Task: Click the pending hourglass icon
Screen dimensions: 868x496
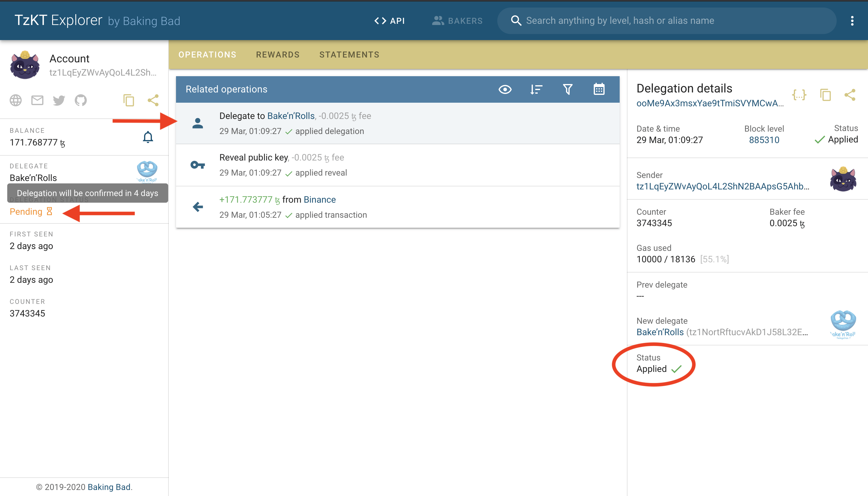Action: click(49, 211)
